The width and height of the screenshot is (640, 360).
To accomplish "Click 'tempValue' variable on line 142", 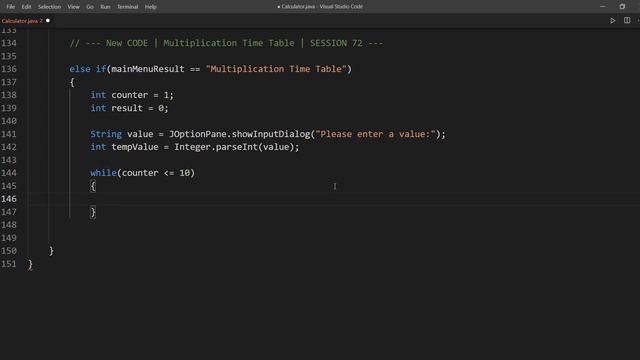I will [x=135, y=147].
